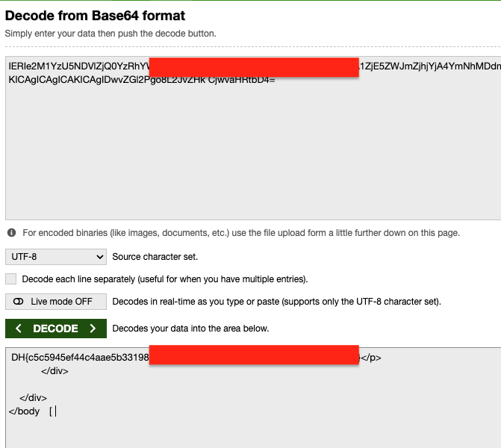Click the red redaction bar in decoded output
501x448 pixels.
(x=254, y=355)
